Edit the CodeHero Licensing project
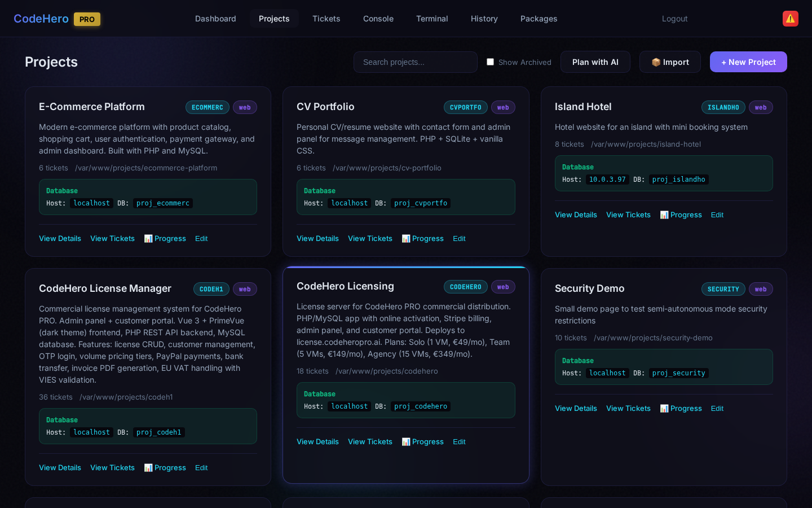The width and height of the screenshot is (812, 508). 459,442
